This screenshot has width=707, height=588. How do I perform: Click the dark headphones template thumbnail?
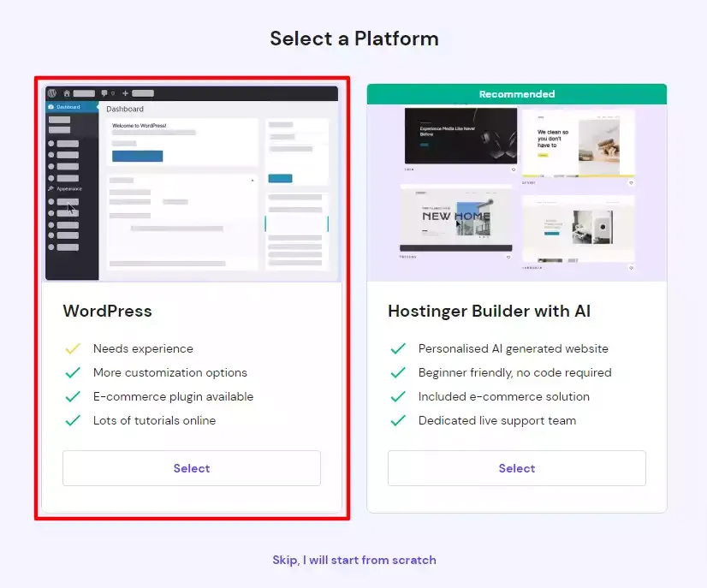click(460, 136)
